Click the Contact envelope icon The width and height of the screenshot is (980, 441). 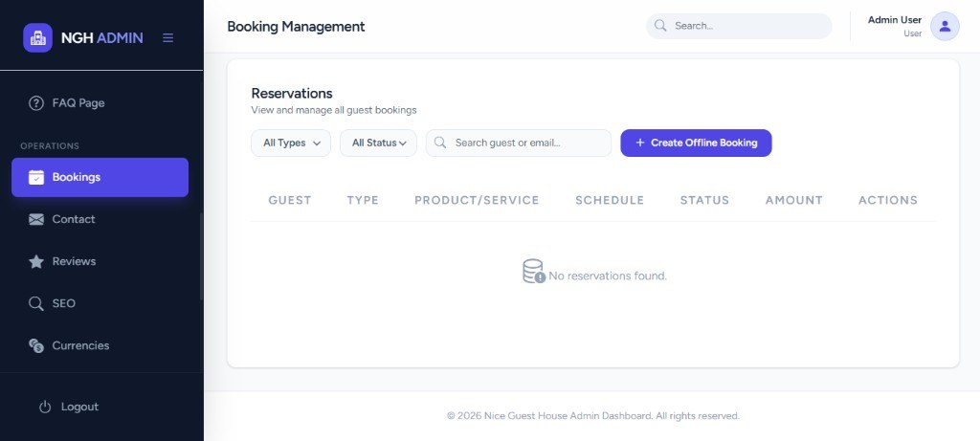[36, 219]
